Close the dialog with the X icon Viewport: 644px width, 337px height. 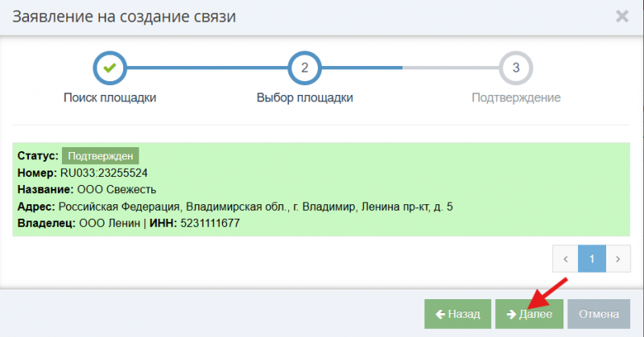621,16
